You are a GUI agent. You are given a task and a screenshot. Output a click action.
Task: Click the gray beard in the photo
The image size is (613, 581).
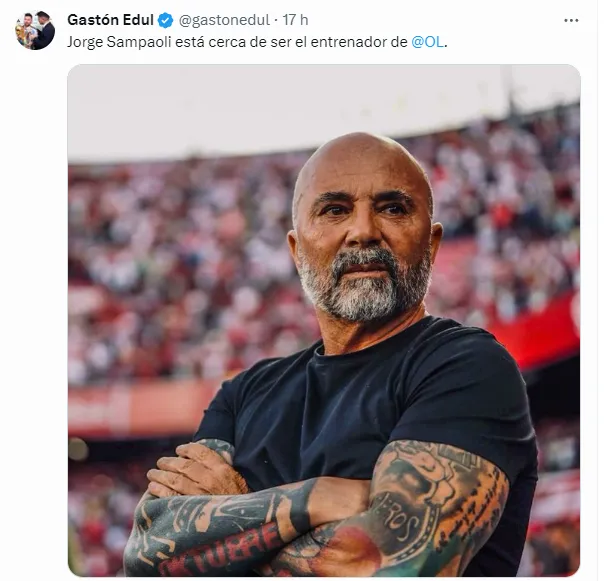[366, 289]
